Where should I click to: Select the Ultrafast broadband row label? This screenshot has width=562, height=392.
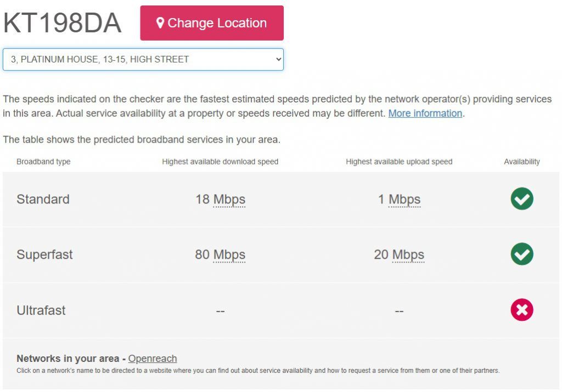(41, 310)
